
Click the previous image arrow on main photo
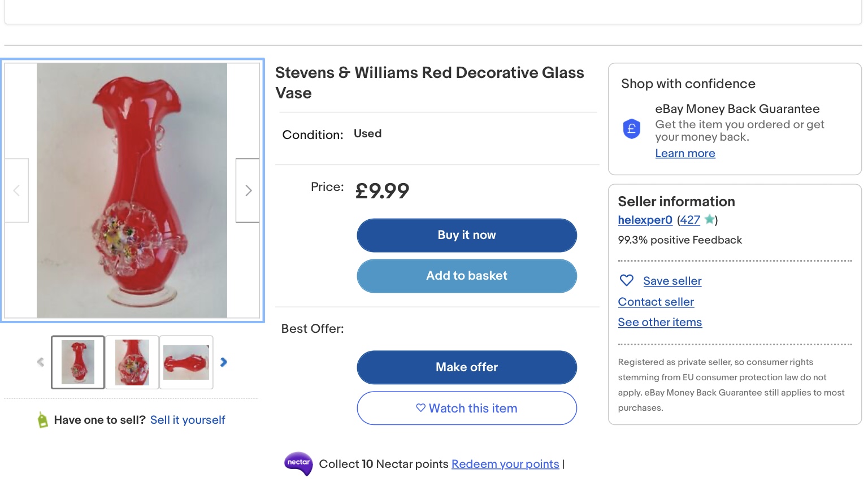(x=16, y=190)
